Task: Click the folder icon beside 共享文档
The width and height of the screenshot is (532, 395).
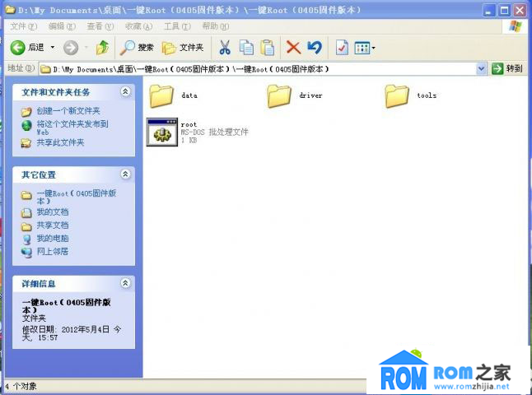Action: click(26, 226)
